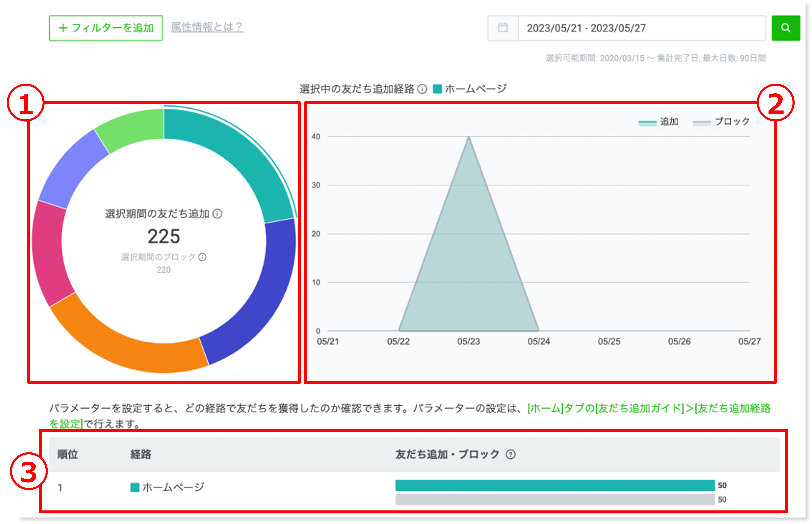This screenshot has width=812, height=524.
Task: Click the calendar icon beside date range
Action: tap(503, 28)
